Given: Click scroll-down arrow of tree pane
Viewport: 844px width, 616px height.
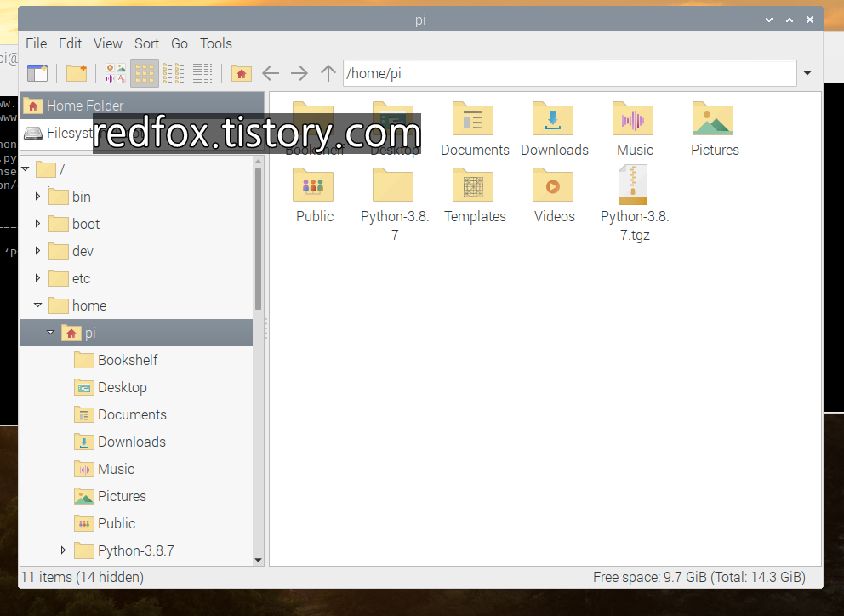Looking at the screenshot, I should (x=258, y=560).
